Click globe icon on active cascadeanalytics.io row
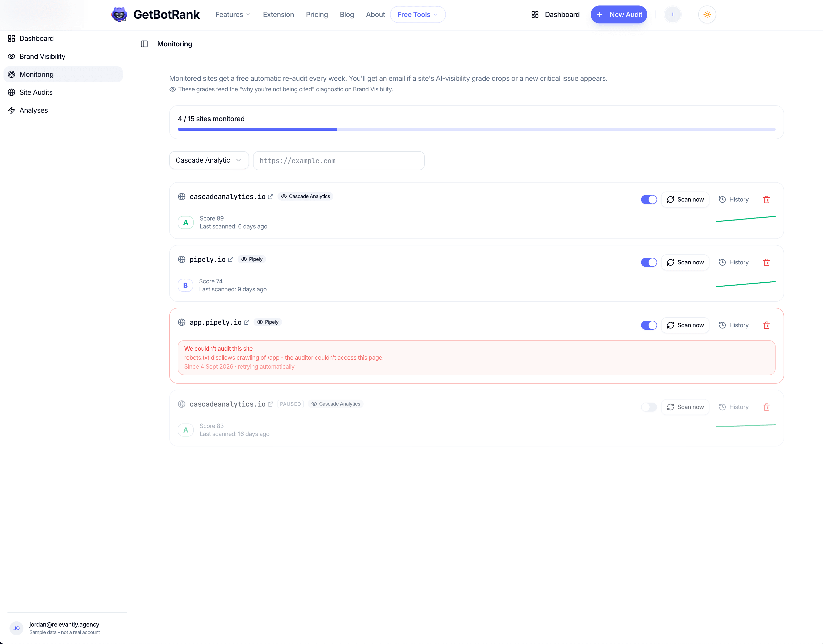This screenshot has width=823, height=644. pos(181,197)
